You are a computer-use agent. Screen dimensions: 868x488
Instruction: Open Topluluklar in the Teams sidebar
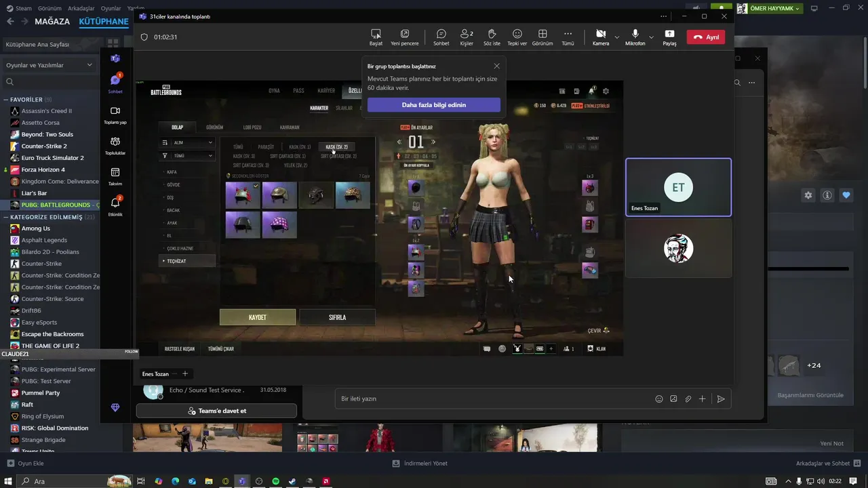click(x=115, y=145)
